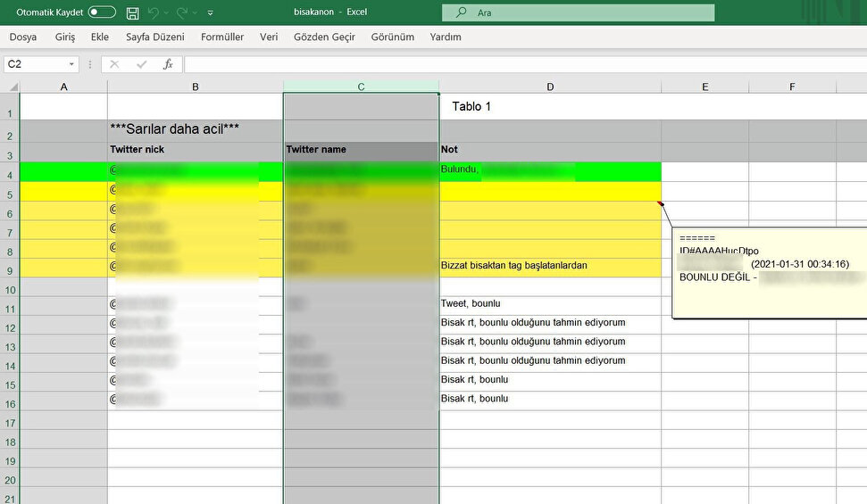
Task: Select column D header
Action: (x=550, y=87)
